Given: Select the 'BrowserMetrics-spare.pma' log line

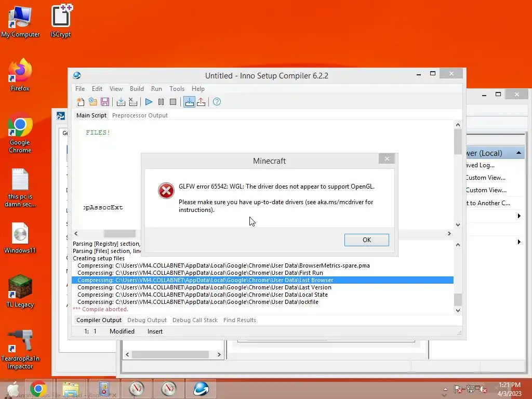Looking at the screenshot, I should (262, 265).
